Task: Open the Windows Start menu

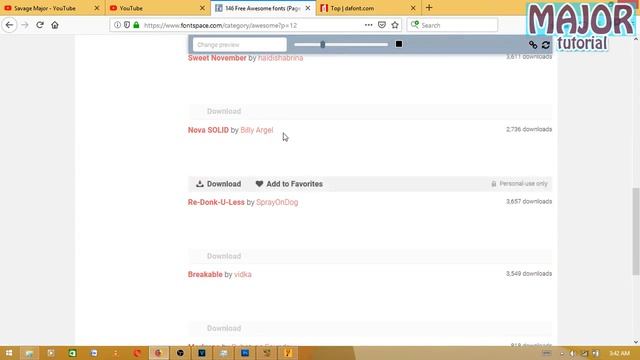Action: 9,353
